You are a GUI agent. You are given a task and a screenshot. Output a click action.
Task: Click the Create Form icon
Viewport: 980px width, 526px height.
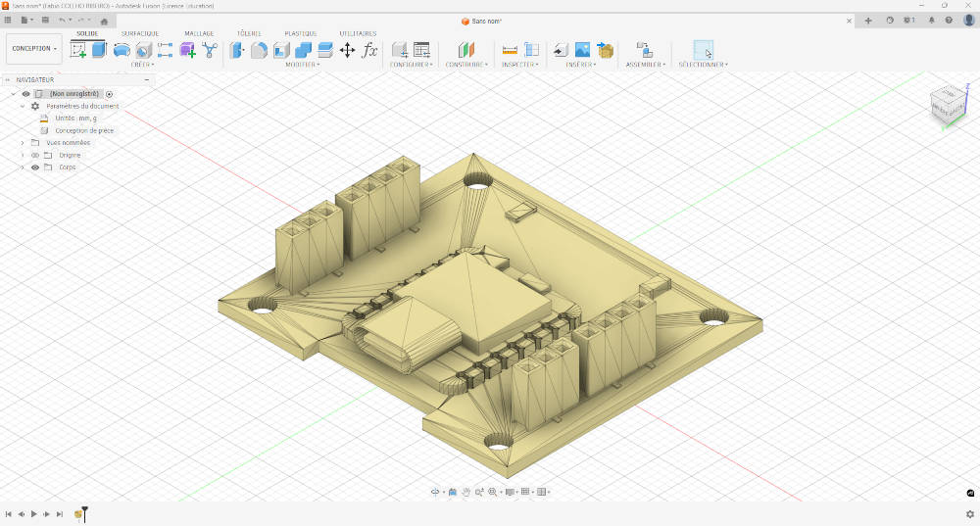[187, 50]
